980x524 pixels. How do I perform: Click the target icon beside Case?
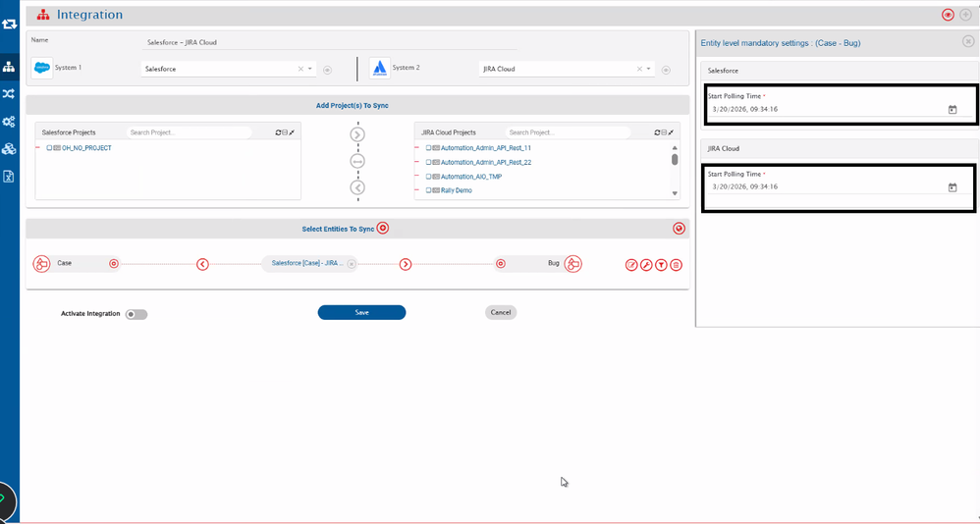(x=114, y=264)
